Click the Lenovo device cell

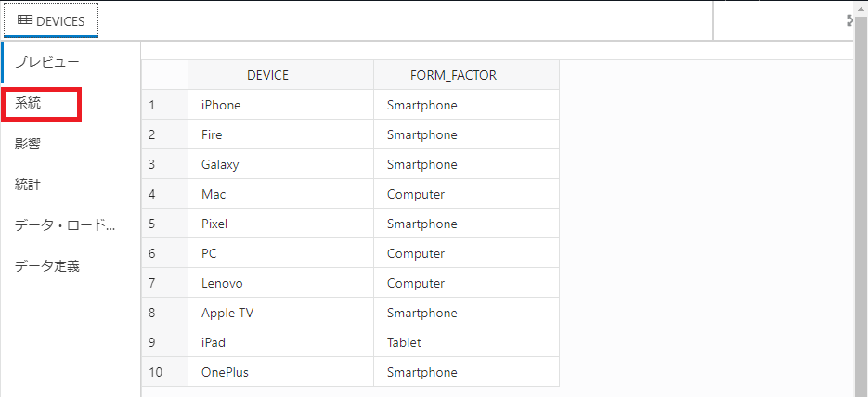222,283
